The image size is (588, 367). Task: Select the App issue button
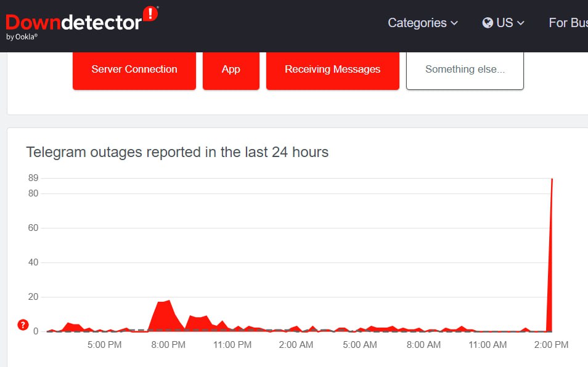231,70
